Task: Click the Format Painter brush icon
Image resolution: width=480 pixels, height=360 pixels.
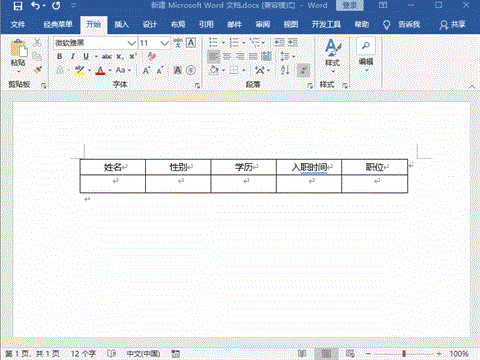Action: tap(37, 70)
